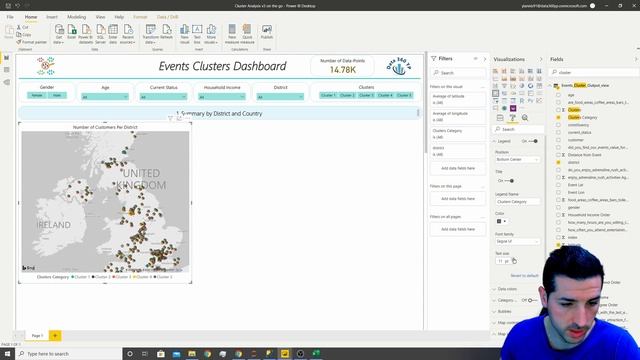Open the Get data ribbon button
This screenshot has height=360, width=640.
[x=59, y=34]
